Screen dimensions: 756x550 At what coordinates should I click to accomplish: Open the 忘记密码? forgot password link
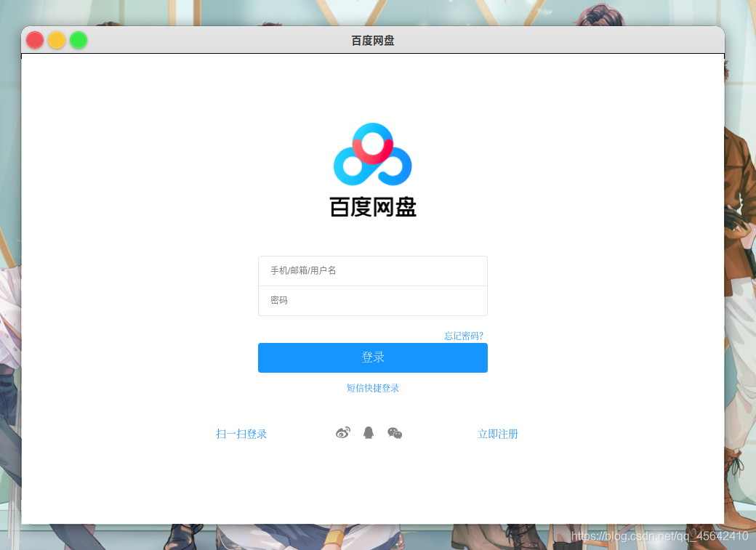(x=464, y=336)
